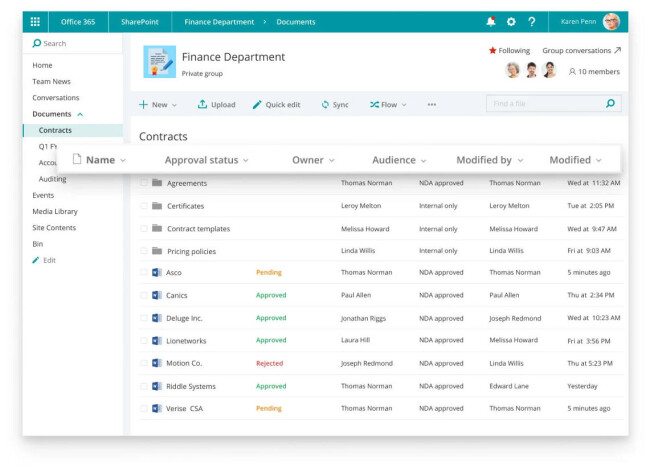The height and width of the screenshot is (468, 650).
Task: Click the Find a file search box
Action: click(545, 103)
